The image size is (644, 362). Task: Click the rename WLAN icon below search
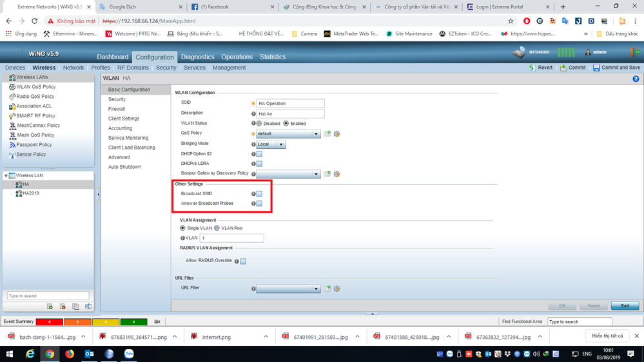tap(88, 307)
